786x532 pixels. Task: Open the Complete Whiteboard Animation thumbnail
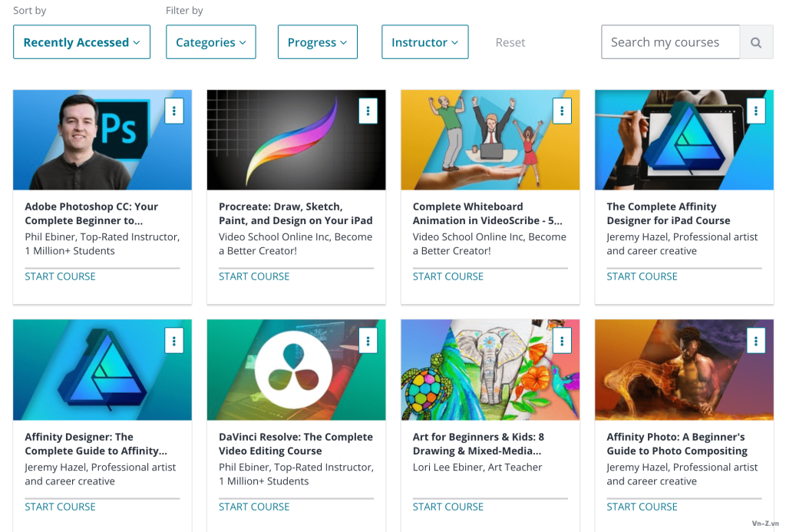click(490, 140)
